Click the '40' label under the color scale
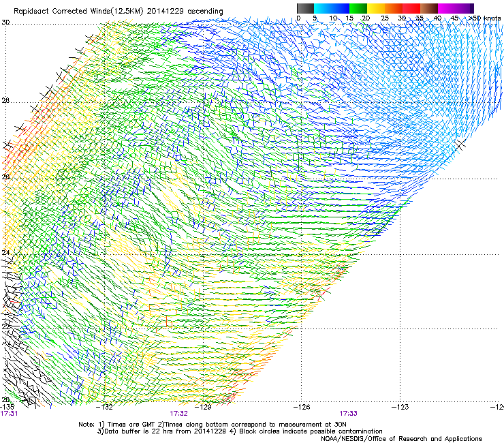This screenshot has width=504, height=443. click(437, 18)
